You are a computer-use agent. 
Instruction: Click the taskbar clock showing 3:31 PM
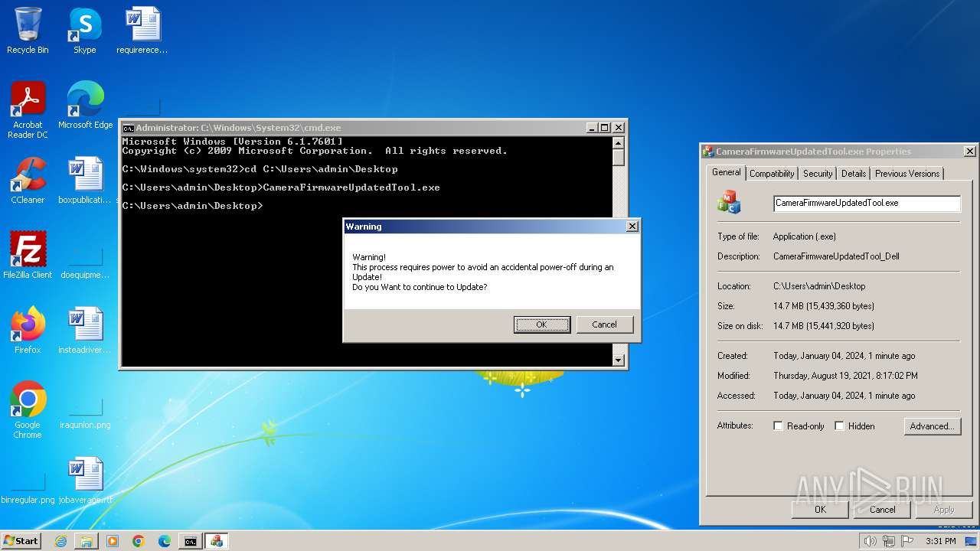click(940, 541)
